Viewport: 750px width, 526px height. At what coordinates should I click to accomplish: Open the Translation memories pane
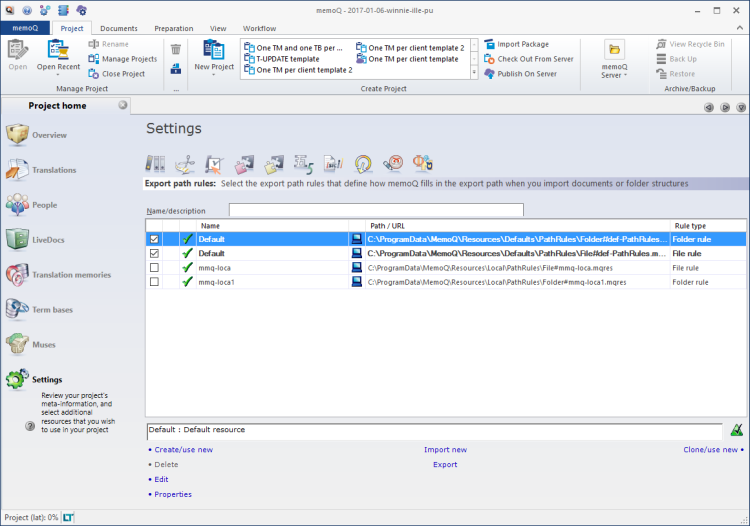coord(70,275)
